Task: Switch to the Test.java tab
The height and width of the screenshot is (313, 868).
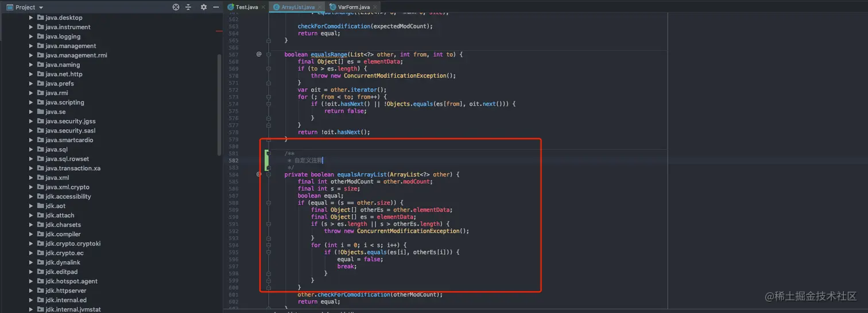Action: coord(246,7)
